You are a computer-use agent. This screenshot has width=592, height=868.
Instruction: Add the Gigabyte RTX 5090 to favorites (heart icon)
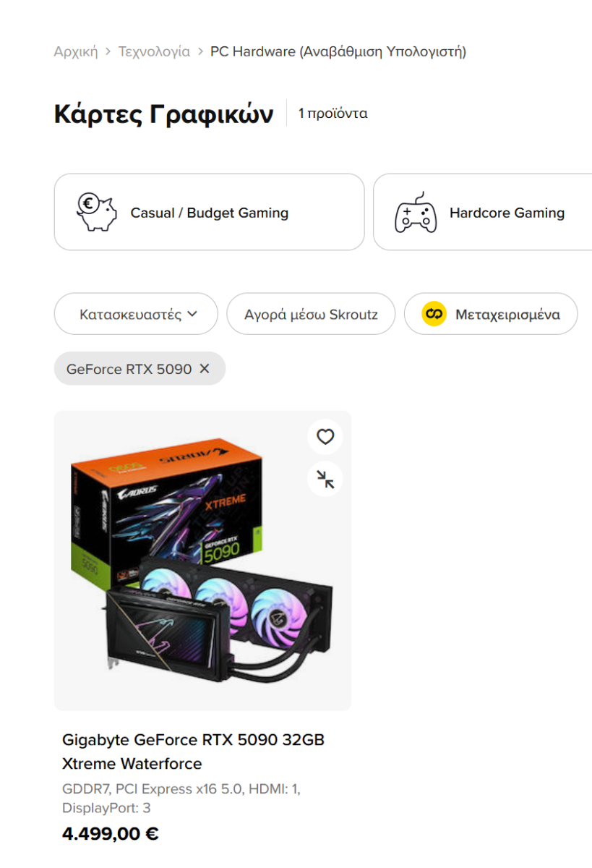coord(325,437)
